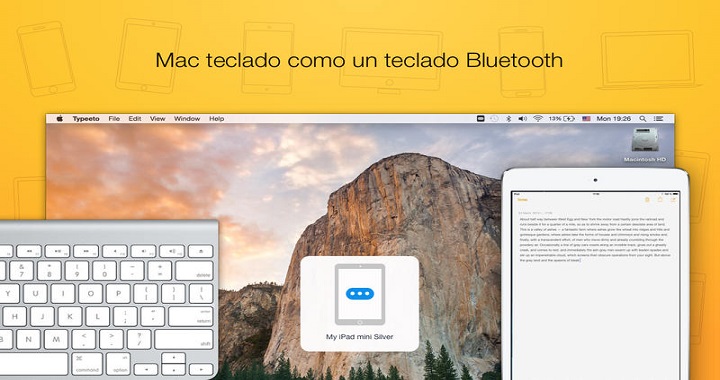Screen dimensions: 720x380
Task: Open the Window menu
Action: 187,118
